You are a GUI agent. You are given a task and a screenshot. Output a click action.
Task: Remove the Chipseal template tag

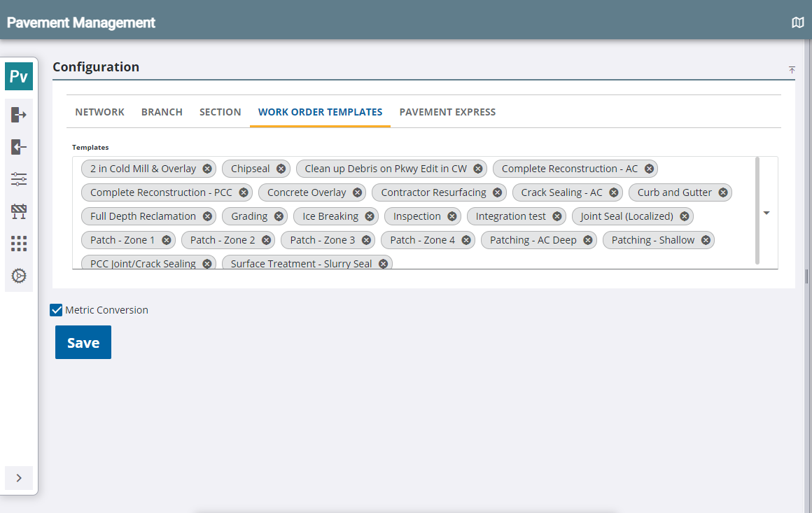tap(281, 168)
